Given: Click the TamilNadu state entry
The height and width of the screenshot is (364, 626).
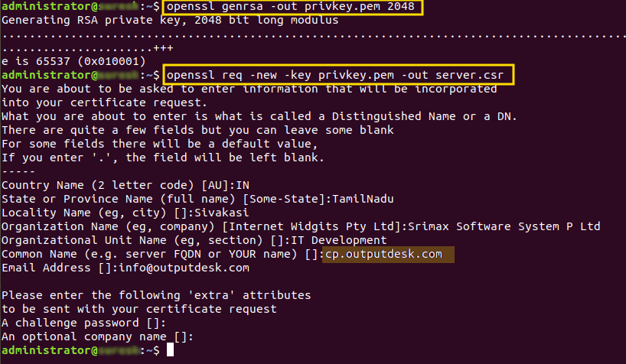Looking at the screenshot, I should [363, 199].
